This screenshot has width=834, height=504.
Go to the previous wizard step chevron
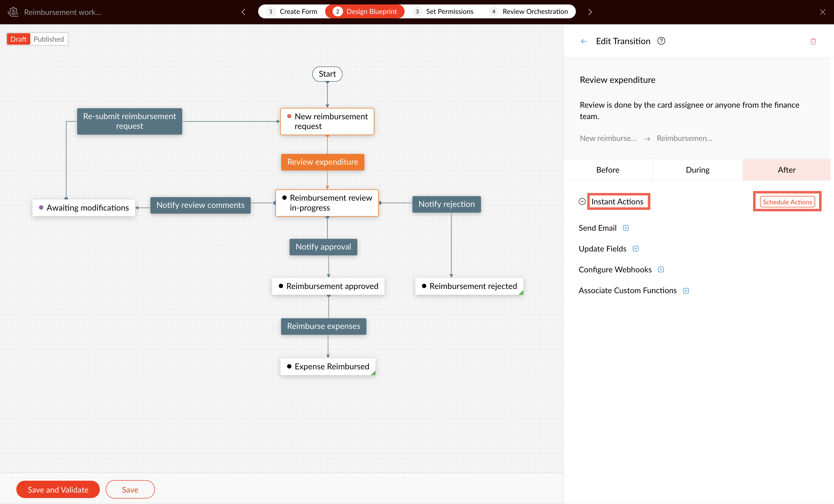243,12
